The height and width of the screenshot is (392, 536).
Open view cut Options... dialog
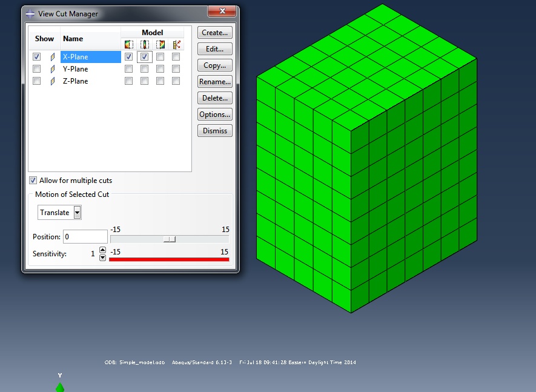214,115
